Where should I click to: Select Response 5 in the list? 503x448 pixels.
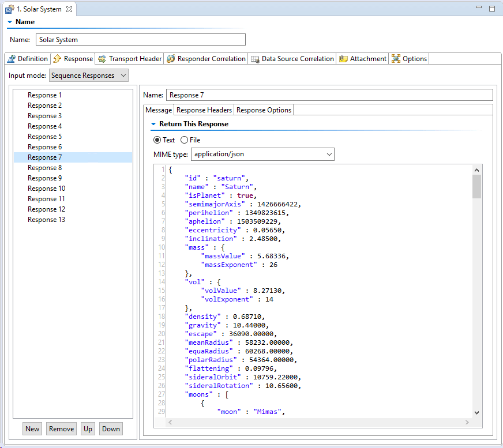point(73,137)
